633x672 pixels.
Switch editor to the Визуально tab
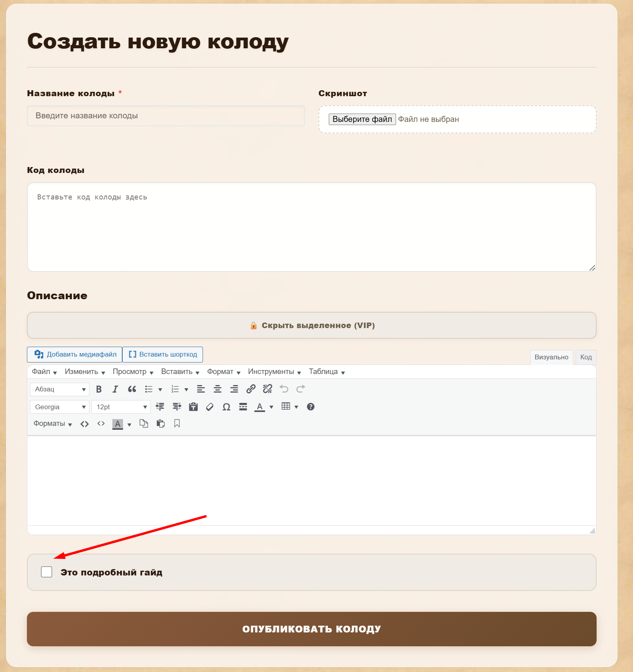[x=551, y=357]
